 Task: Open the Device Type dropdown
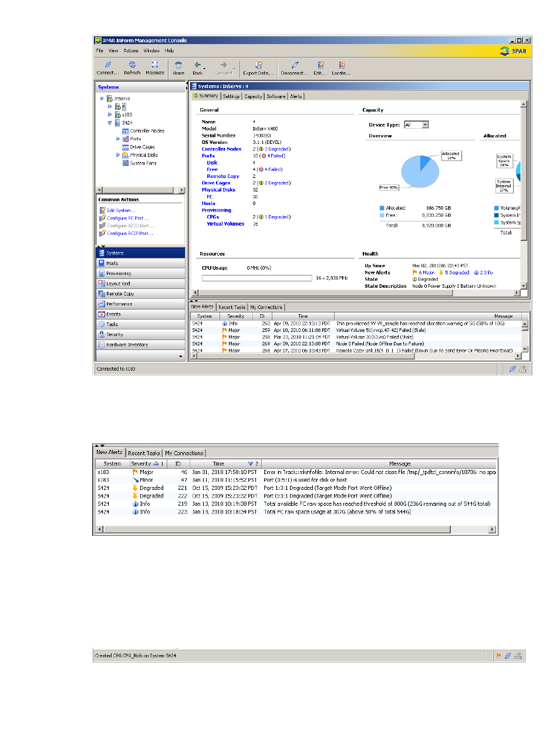point(426,125)
